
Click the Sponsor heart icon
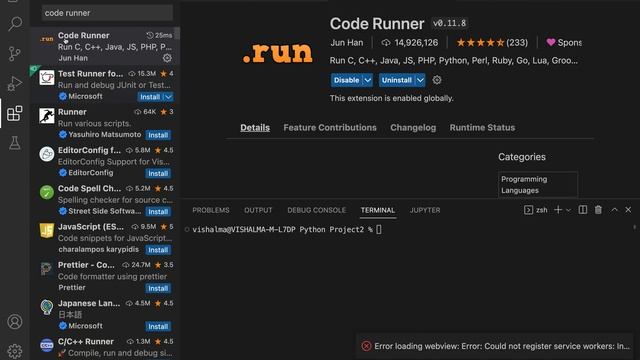coord(551,42)
